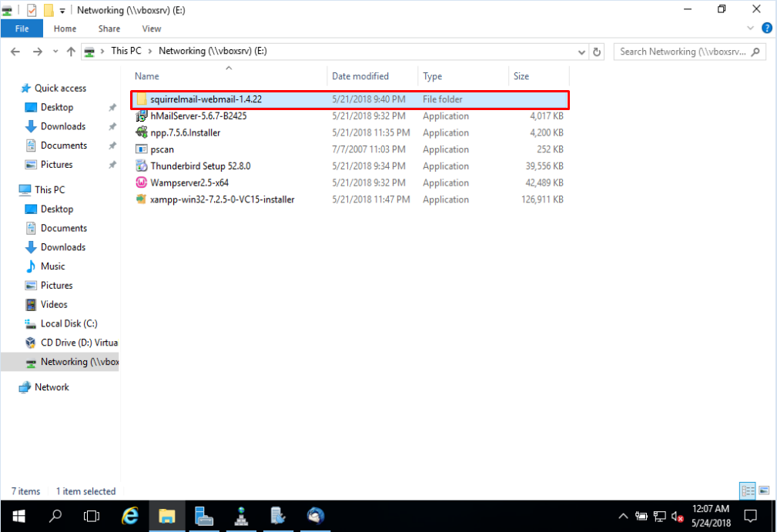Click the Back navigation arrow
This screenshot has width=777, height=532.
(x=15, y=52)
